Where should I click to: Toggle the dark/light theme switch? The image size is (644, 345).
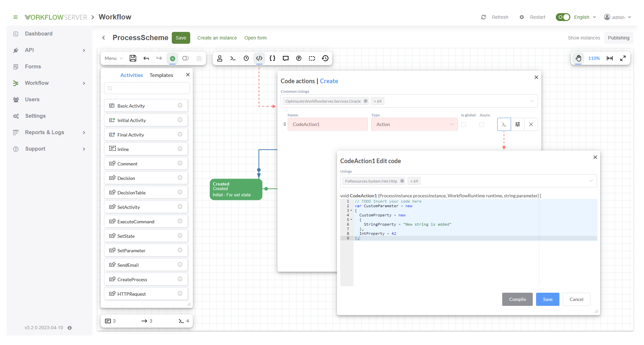[563, 17]
